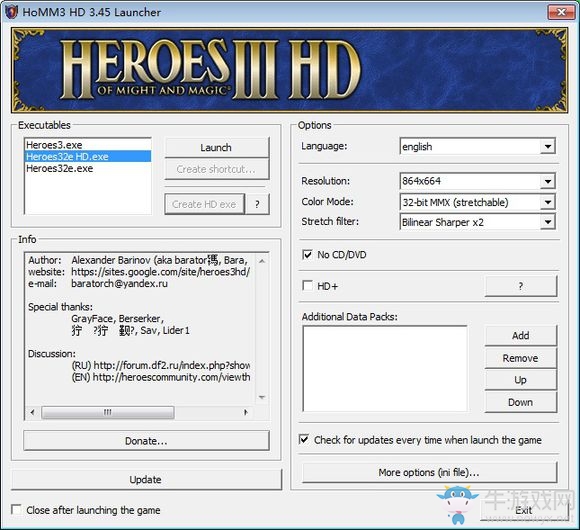Select Heroes3.exe in executables list
The width and height of the screenshot is (580, 530).
pyautogui.click(x=88, y=145)
